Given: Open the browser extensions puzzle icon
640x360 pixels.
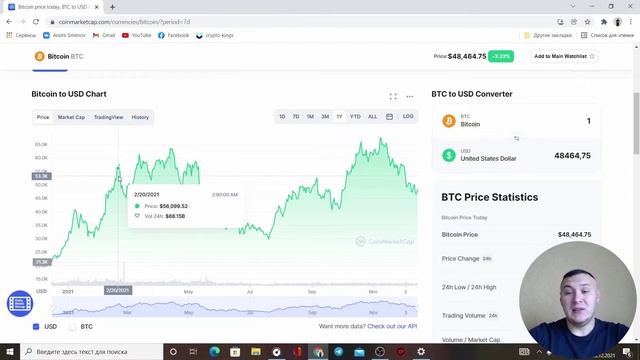Looking at the screenshot, I should (604, 22).
